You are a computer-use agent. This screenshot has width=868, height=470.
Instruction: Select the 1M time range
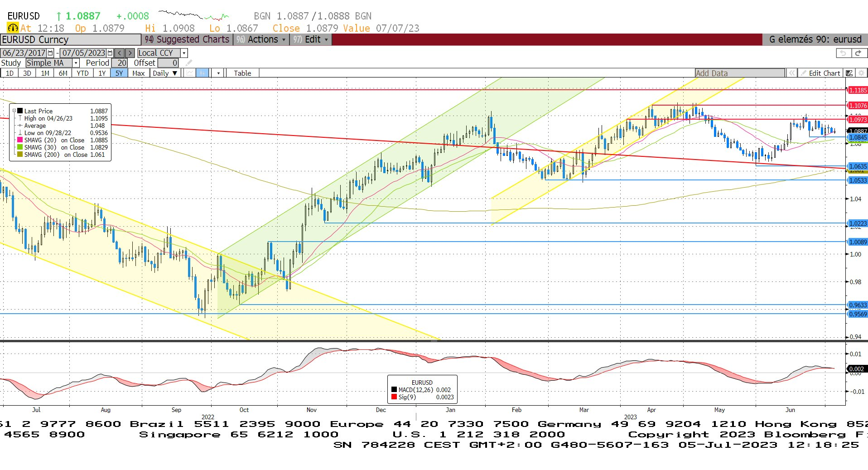[x=45, y=73]
